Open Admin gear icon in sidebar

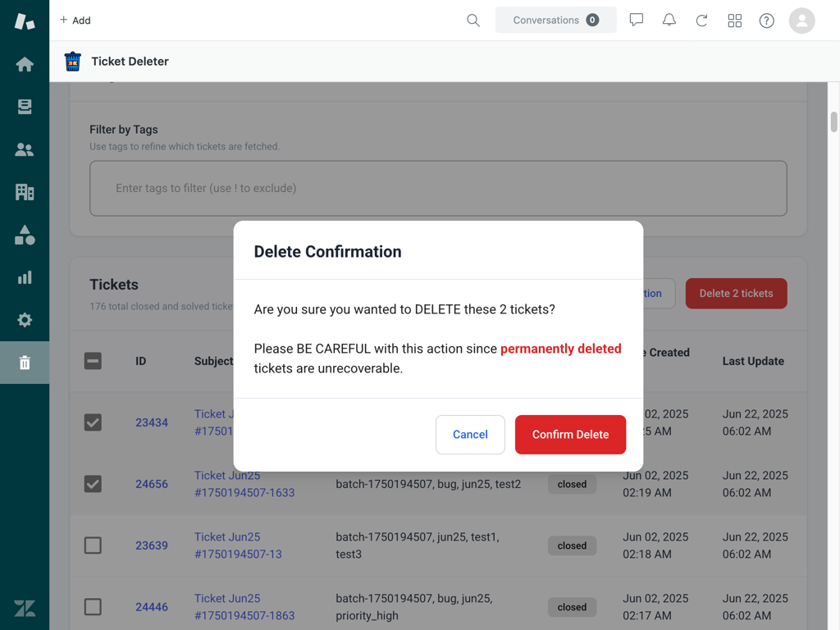(25, 320)
